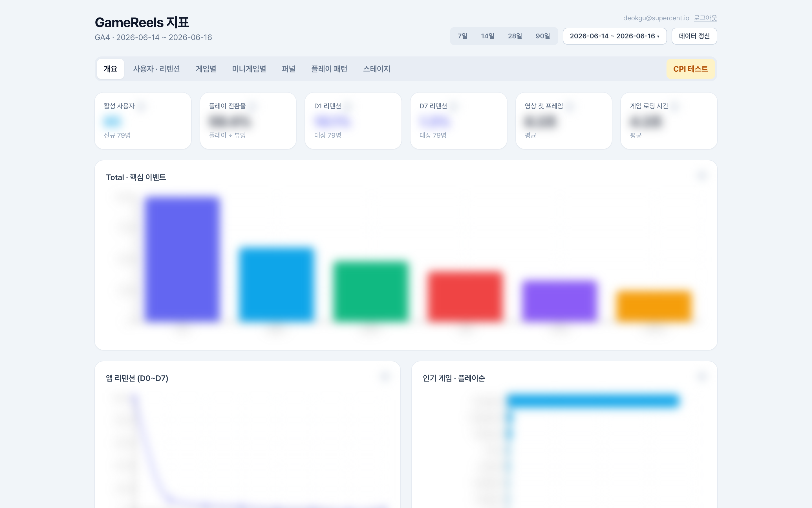Click 대상 79명 under D7 리텐션
The image size is (812, 508).
pos(433,135)
